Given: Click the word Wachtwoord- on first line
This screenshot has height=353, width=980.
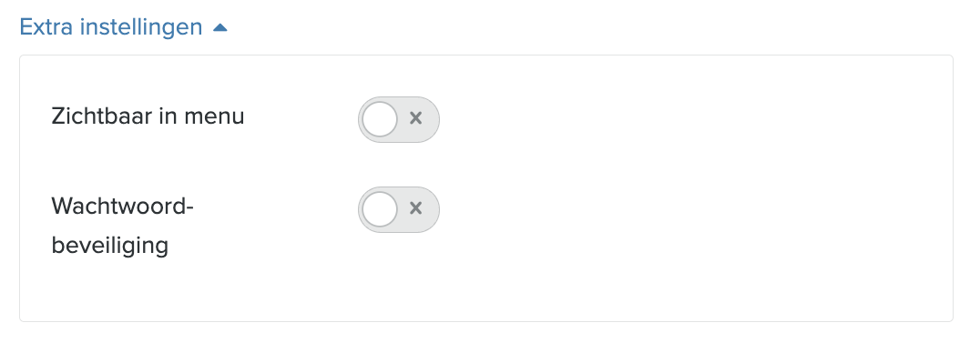Looking at the screenshot, I should tap(122, 207).
